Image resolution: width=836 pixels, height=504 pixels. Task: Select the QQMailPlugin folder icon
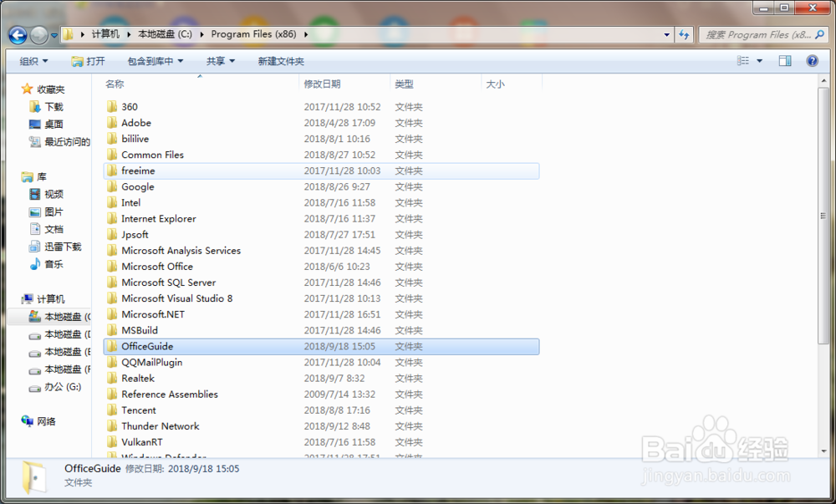click(x=112, y=362)
